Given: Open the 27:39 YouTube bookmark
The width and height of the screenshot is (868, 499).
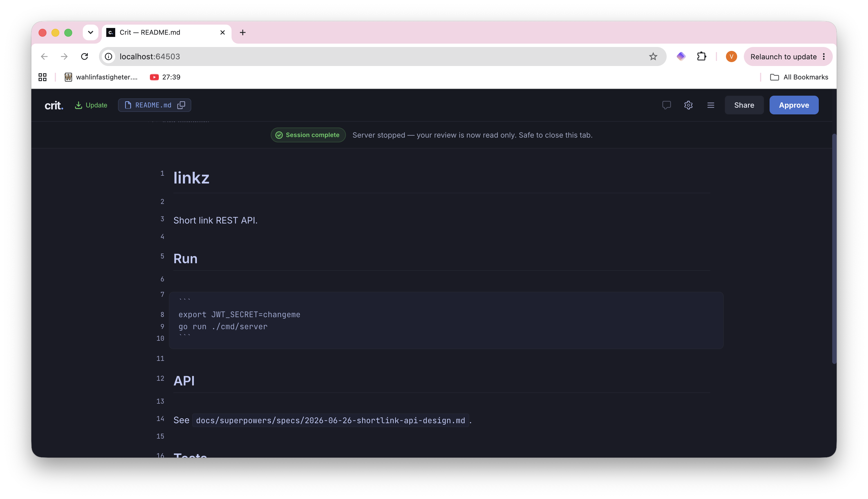Looking at the screenshot, I should (x=165, y=77).
